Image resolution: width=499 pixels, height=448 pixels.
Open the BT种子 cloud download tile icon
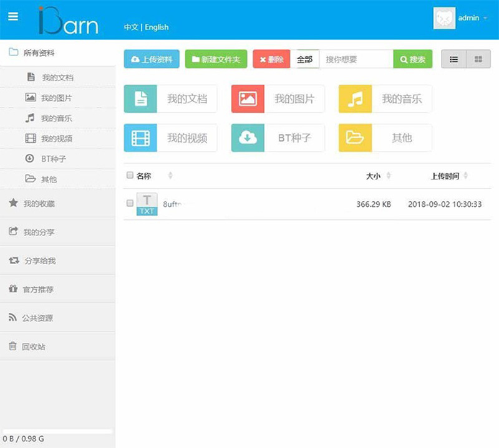click(248, 138)
